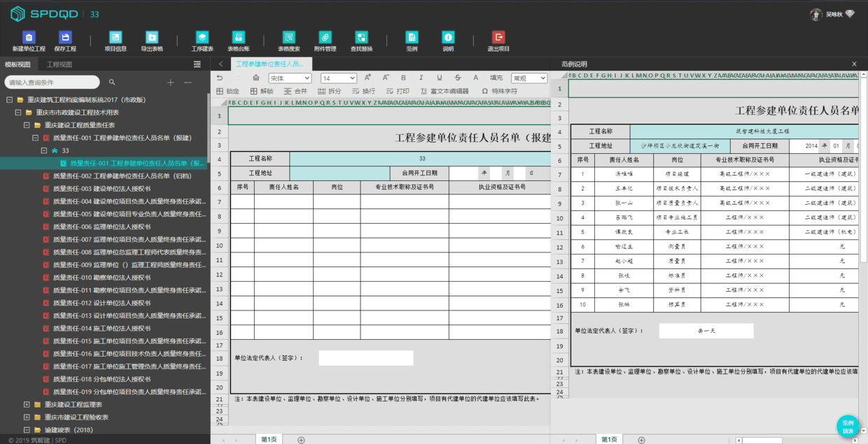Open 表格台账 ledger icon

[x=239, y=38]
